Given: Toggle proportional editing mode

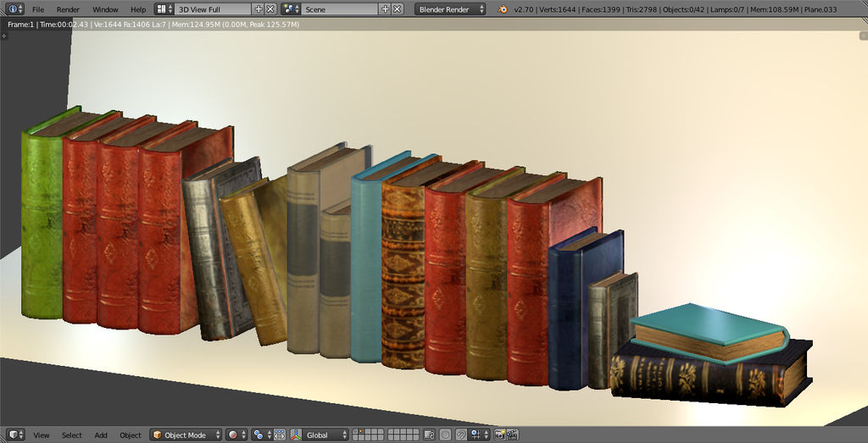Looking at the screenshot, I should point(446,435).
